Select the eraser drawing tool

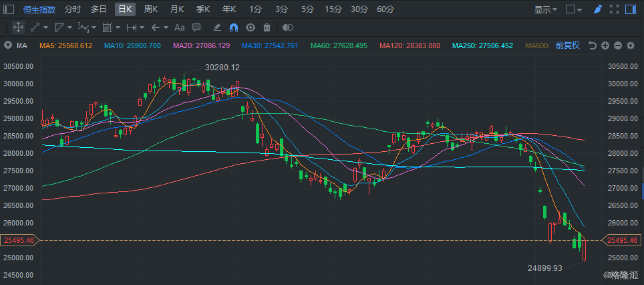click(218, 27)
